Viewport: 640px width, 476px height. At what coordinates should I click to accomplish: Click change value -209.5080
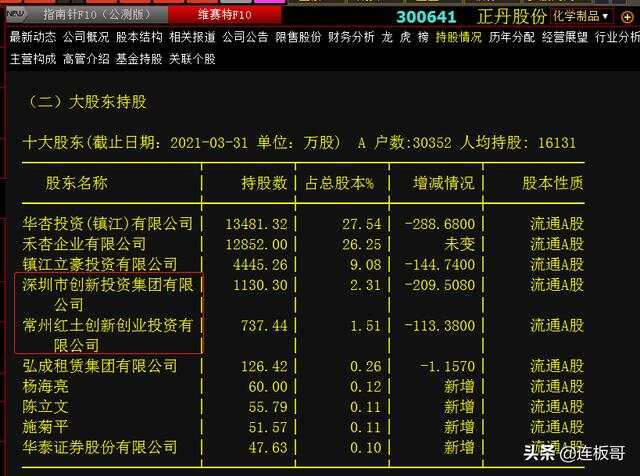pos(440,285)
